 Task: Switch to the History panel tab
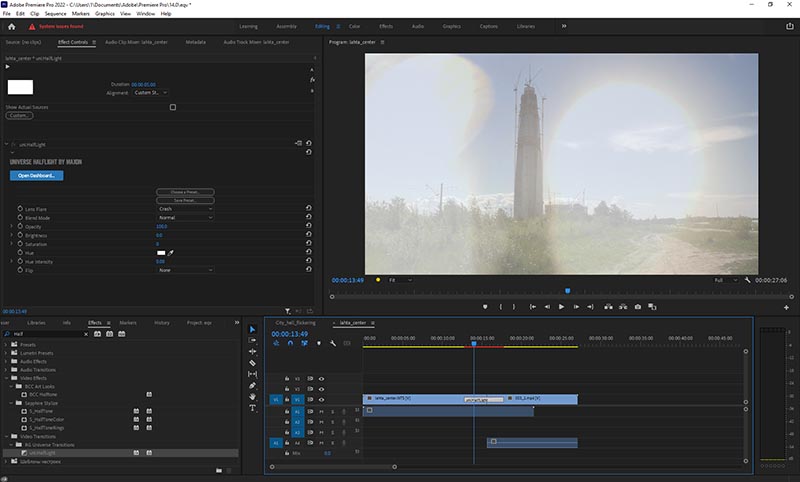coord(162,323)
